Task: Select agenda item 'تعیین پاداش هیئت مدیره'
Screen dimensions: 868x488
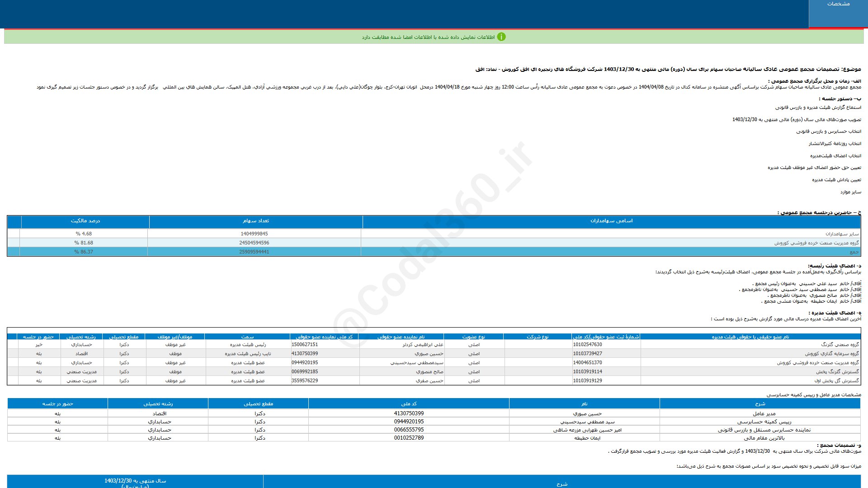Action: click(x=836, y=180)
